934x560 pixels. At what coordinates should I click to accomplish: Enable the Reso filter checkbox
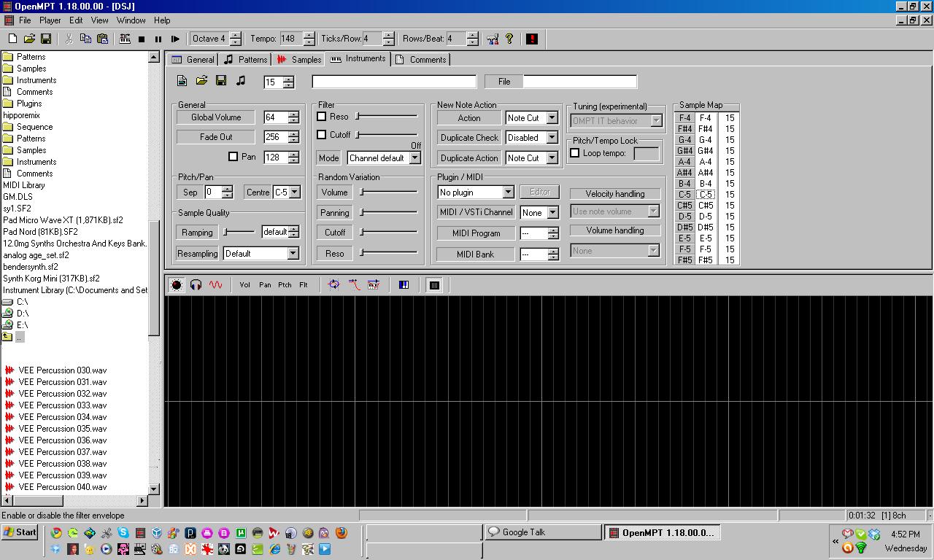click(322, 117)
